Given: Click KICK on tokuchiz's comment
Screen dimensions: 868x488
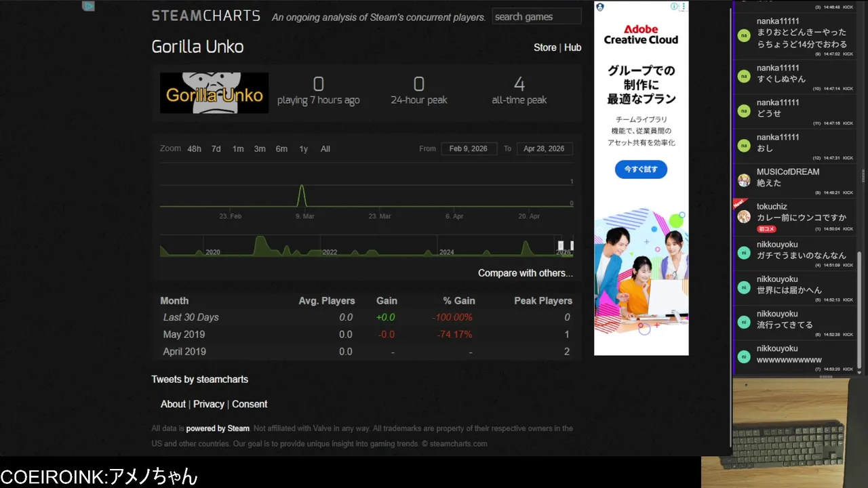Looking at the screenshot, I should (x=848, y=229).
